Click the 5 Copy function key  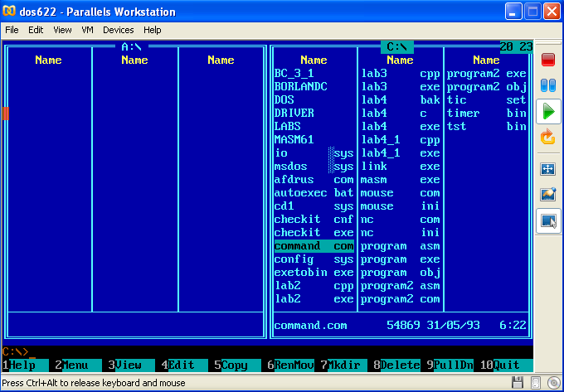point(237,365)
